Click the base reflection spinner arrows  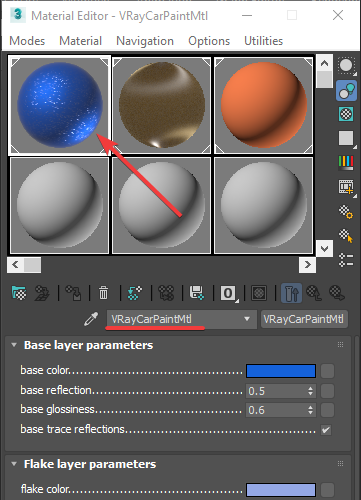[x=311, y=391]
